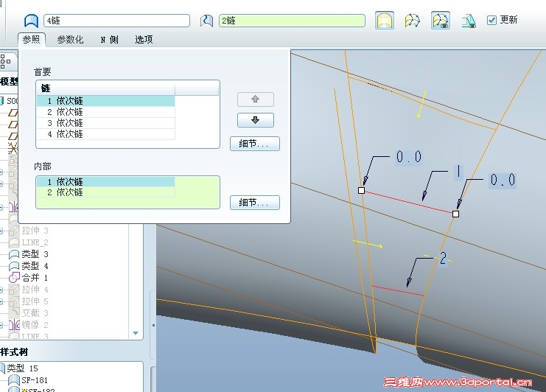Image resolution: width=546 pixels, height=392 pixels.
Task: Open 细节... for the 首要 chains
Action: tap(254, 144)
